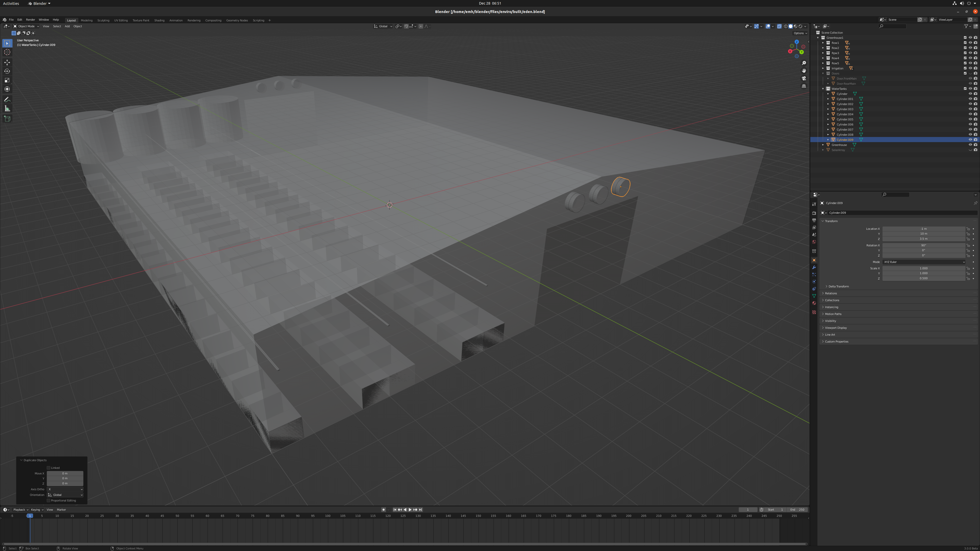Enable Proportional Editing checkbox
Viewport: 980px width, 551px height.
[48, 500]
